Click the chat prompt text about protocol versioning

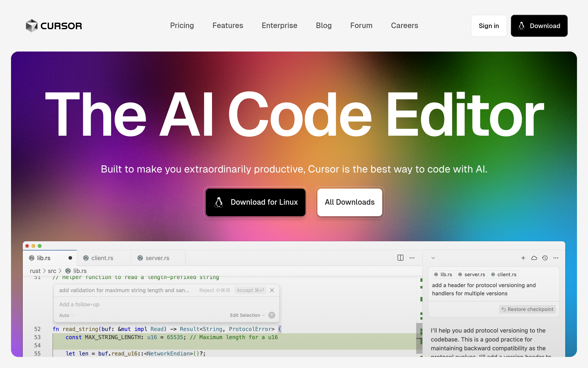point(484,289)
